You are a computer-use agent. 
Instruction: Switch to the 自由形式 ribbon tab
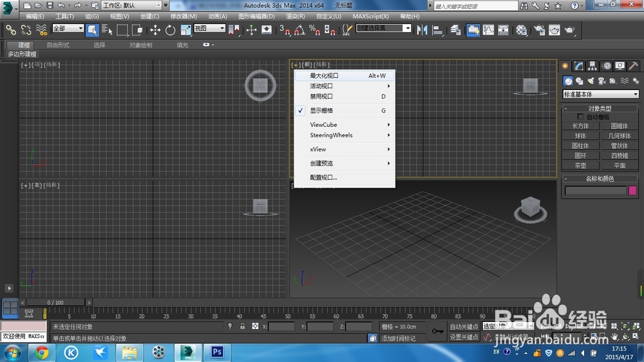coord(58,45)
